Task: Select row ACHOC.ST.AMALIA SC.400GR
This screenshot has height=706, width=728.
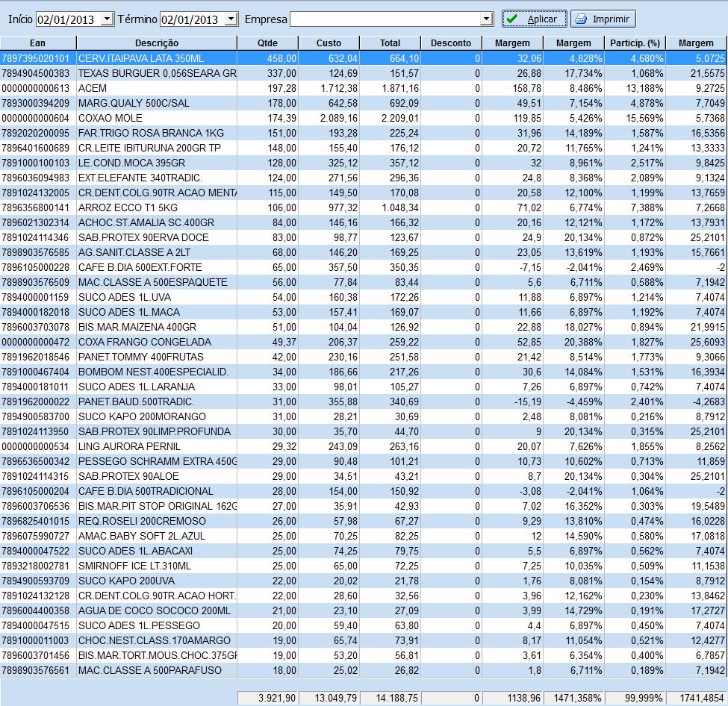Action: pyautogui.click(x=363, y=223)
